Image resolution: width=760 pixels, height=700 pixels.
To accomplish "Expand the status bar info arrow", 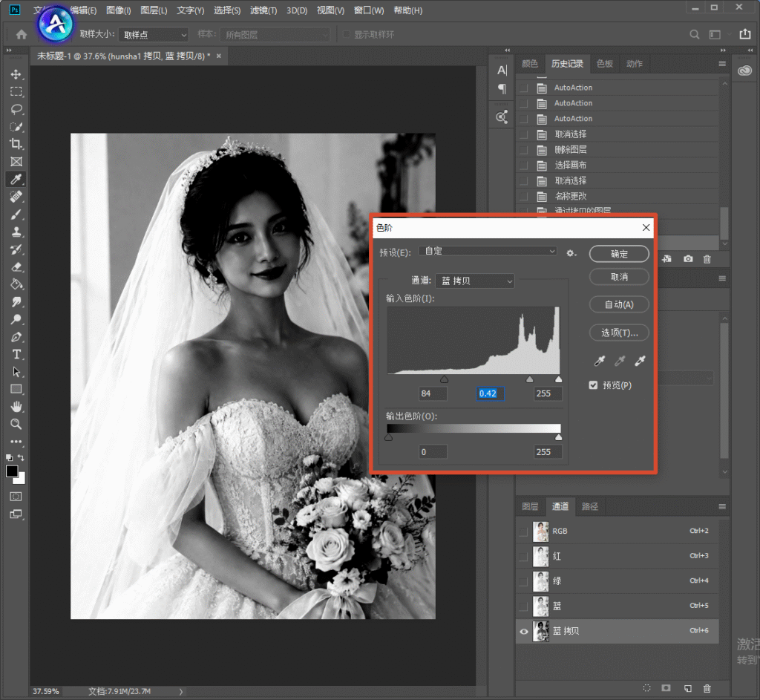I will pos(181,692).
